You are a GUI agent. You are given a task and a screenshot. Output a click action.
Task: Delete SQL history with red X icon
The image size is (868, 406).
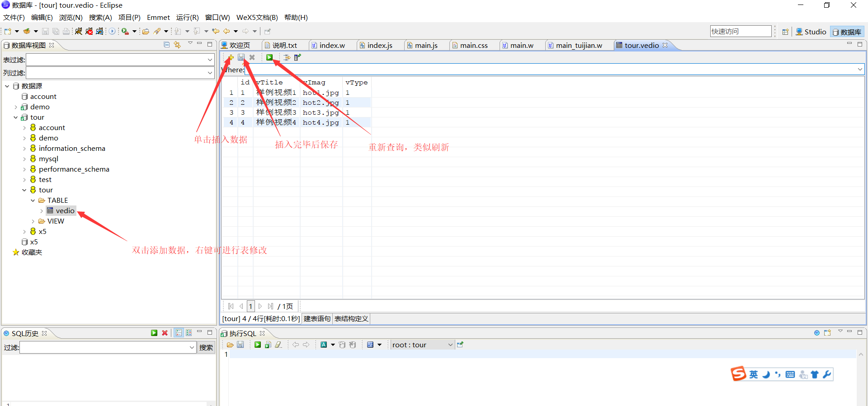point(165,333)
